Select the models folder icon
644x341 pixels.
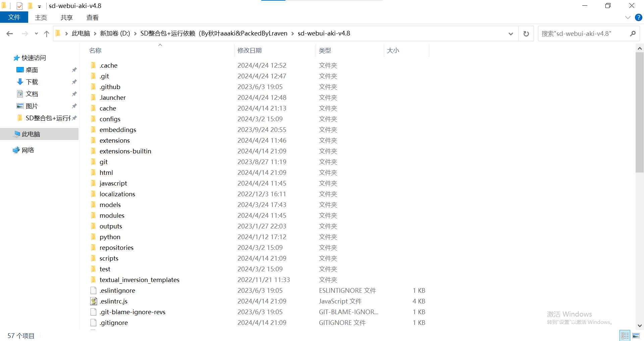coord(94,205)
